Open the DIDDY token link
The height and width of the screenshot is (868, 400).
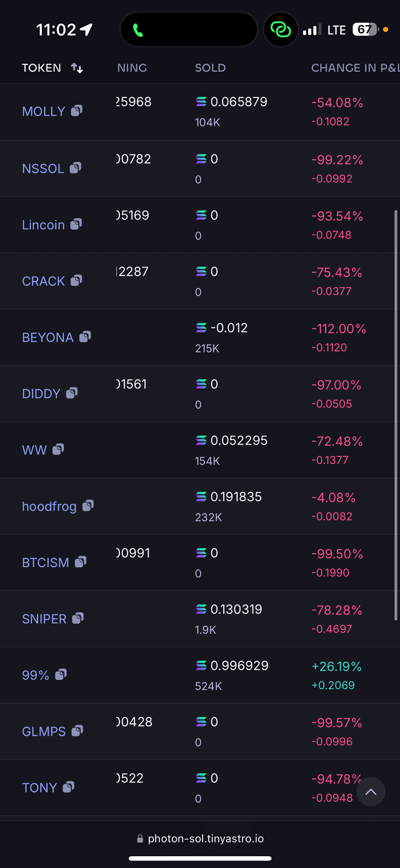[41, 393]
